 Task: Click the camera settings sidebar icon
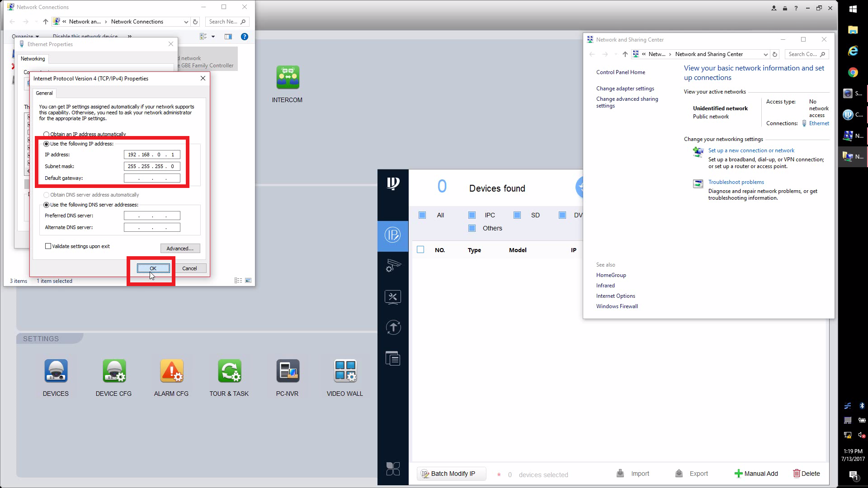(x=393, y=266)
